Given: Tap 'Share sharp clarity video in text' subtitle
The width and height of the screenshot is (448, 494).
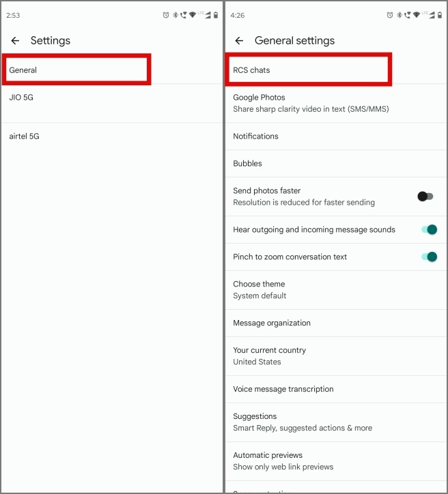Looking at the screenshot, I should (x=311, y=109).
